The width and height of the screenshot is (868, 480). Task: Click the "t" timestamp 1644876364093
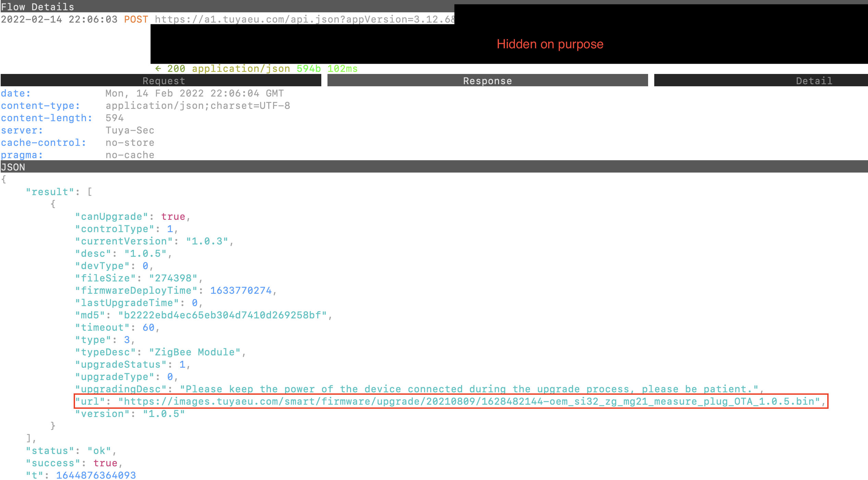96,475
